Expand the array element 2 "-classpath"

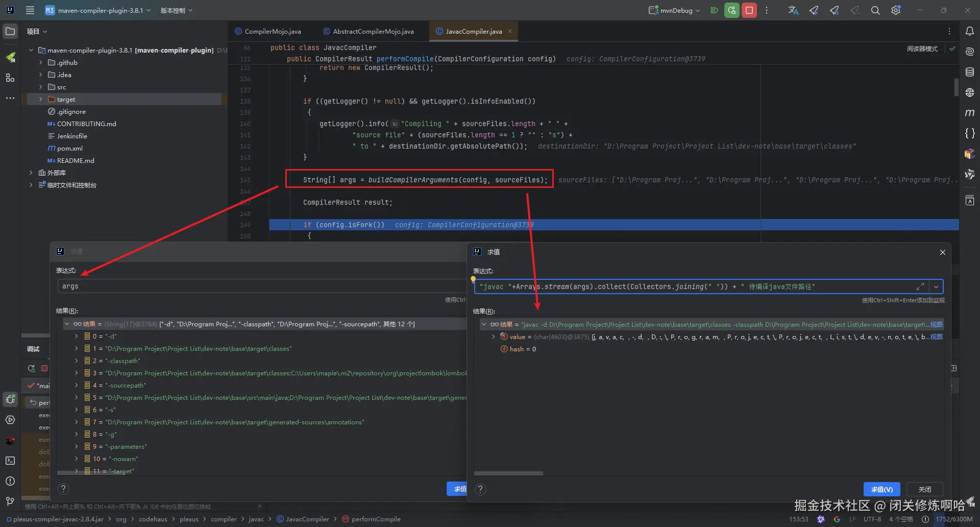click(x=77, y=361)
